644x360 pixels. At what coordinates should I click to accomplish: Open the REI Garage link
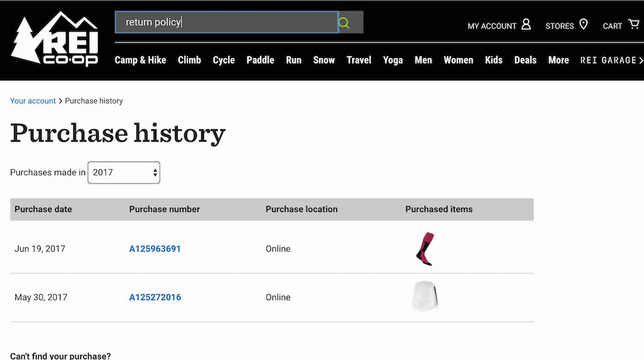(x=607, y=60)
